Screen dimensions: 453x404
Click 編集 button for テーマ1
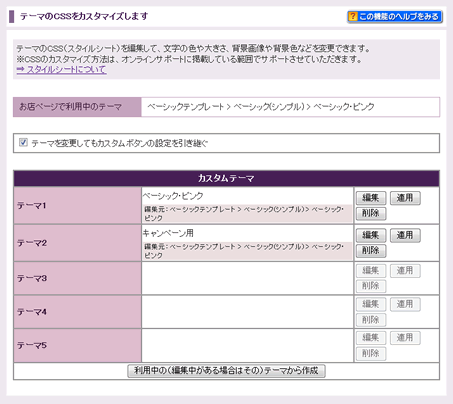(x=371, y=198)
